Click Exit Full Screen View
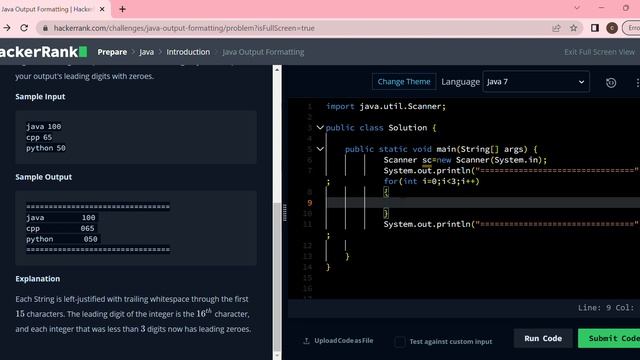This screenshot has height=360, width=640. (599, 52)
